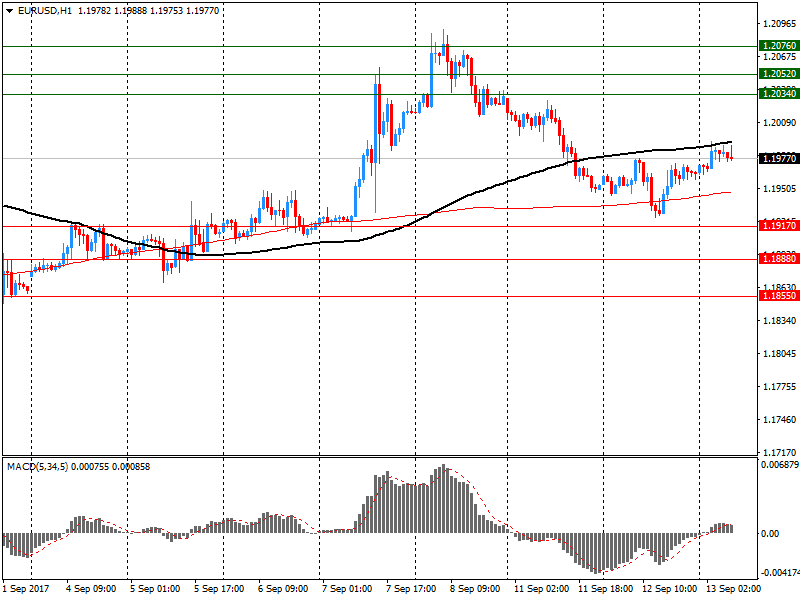
Task: Click the 1.18340 price scale value
Action: tap(779, 320)
